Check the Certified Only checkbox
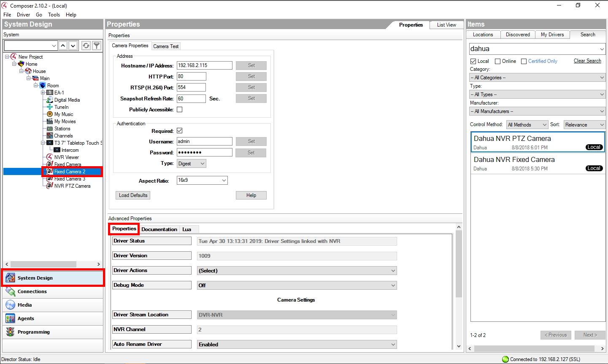Image resolution: width=608 pixels, height=364 pixels. (524, 62)
